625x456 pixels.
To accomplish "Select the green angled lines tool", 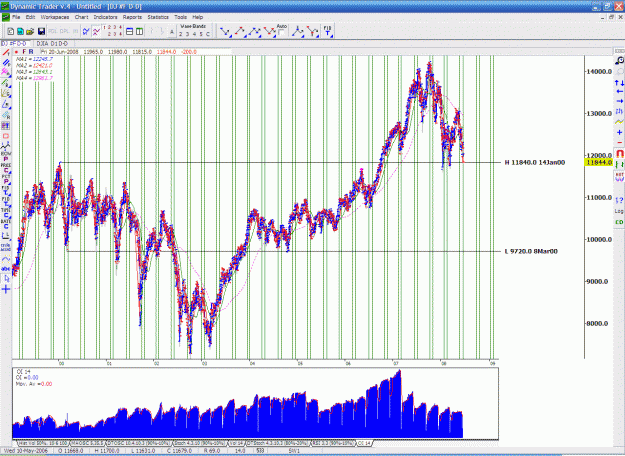I will pos(6,83).
